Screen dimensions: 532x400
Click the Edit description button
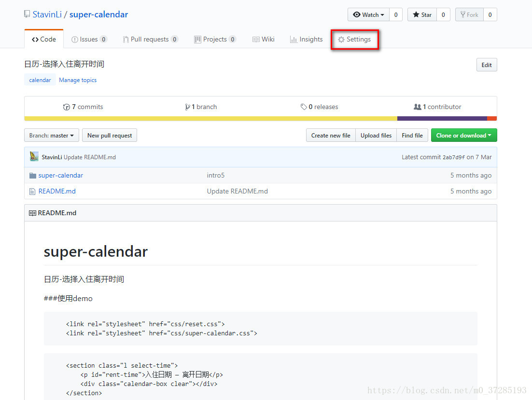click(487, 65)
